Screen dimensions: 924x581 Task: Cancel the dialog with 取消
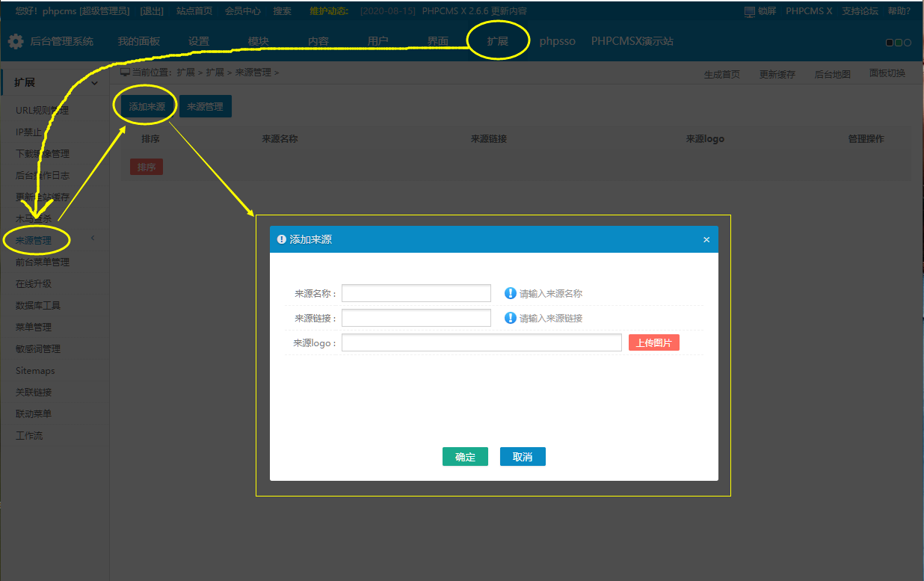(523, 457)
